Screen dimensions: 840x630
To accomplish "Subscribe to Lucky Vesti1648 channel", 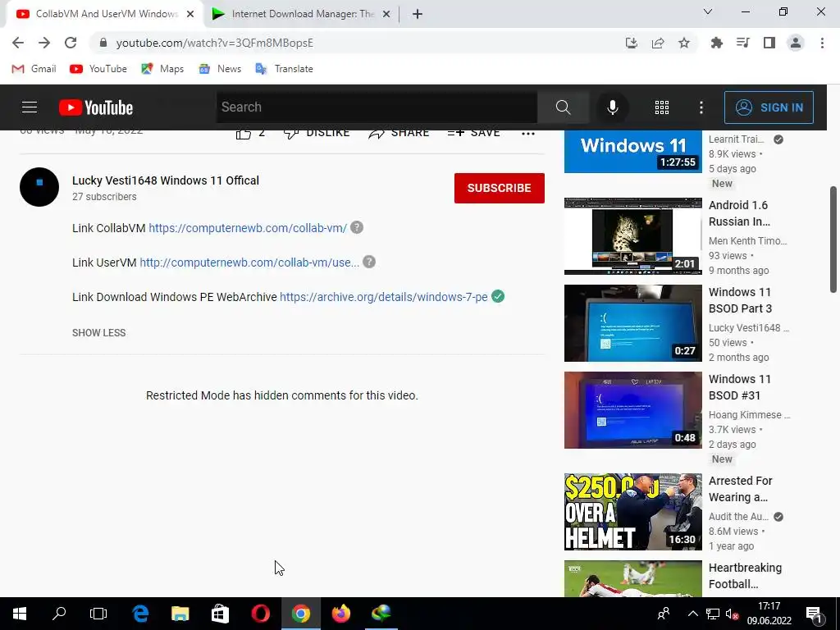I will [500, 188].
